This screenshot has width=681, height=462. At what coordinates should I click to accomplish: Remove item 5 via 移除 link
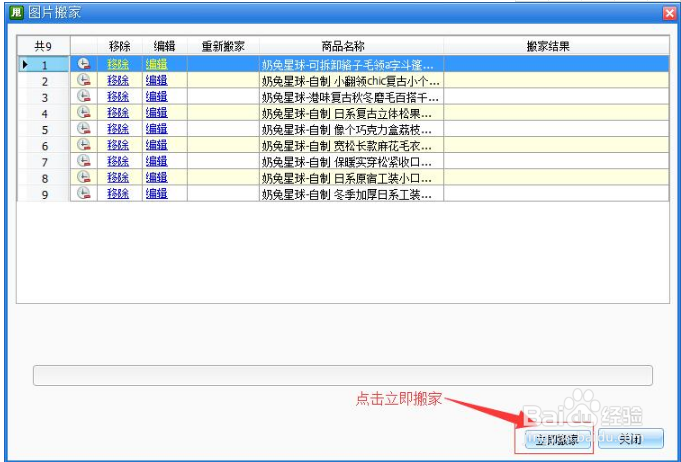coord(118,129)
